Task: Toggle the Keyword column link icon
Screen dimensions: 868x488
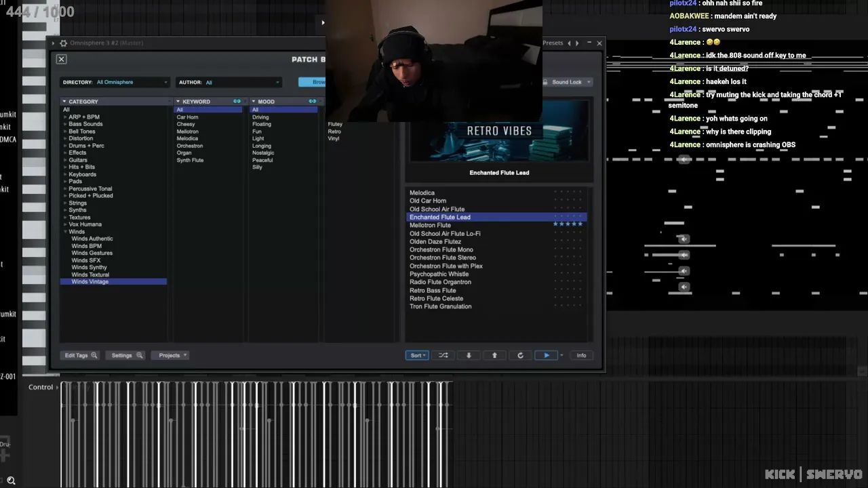Action: 237,102
